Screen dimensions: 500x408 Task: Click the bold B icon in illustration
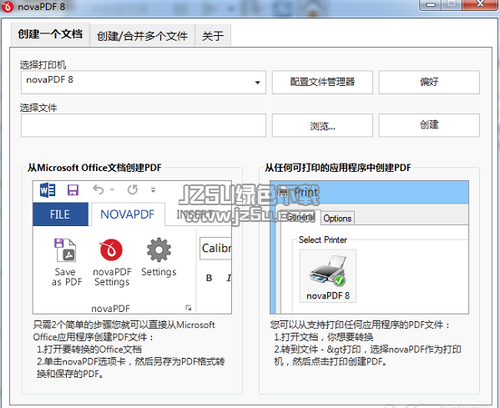tap(209, 278)
